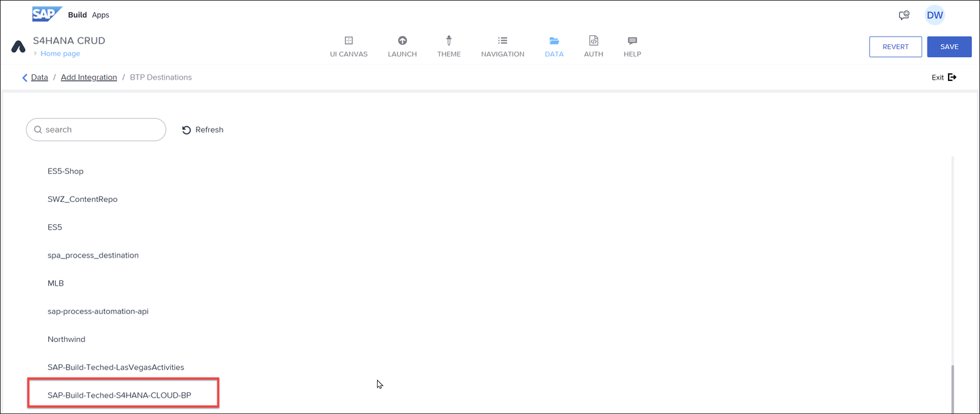This screenshot has height=414, width=980.
Task: Select the Data tab
Action: point(554,47)
